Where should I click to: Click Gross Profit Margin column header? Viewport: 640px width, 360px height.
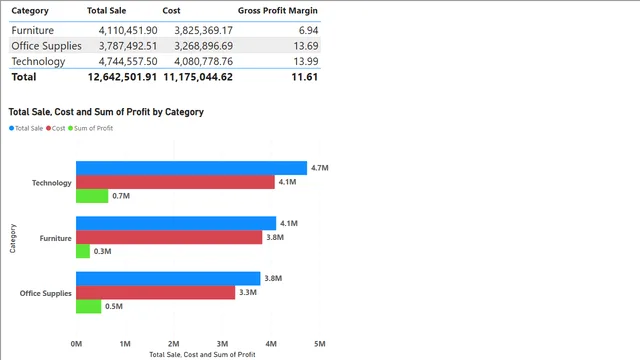(x=278, y=11)
